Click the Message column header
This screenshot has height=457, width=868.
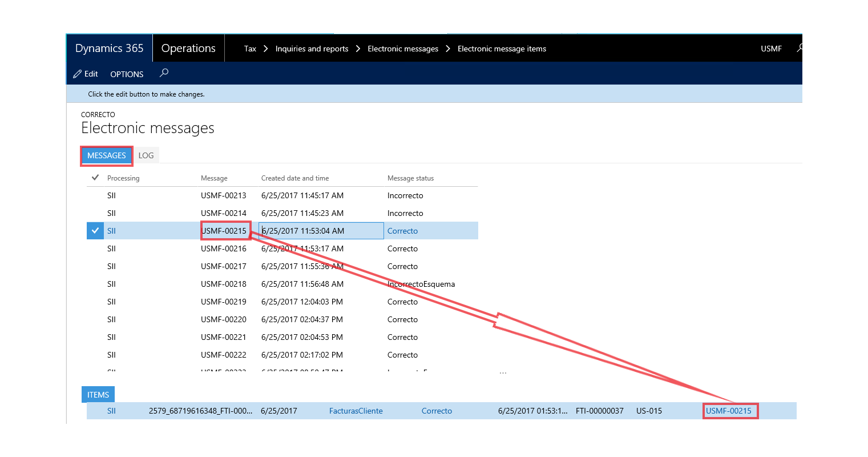coord(214,178)
